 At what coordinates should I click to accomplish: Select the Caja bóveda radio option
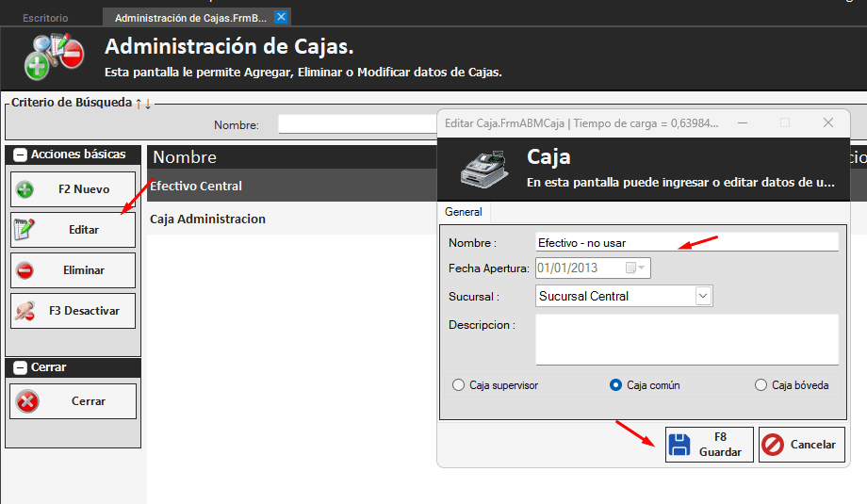(x=761, y=385)
